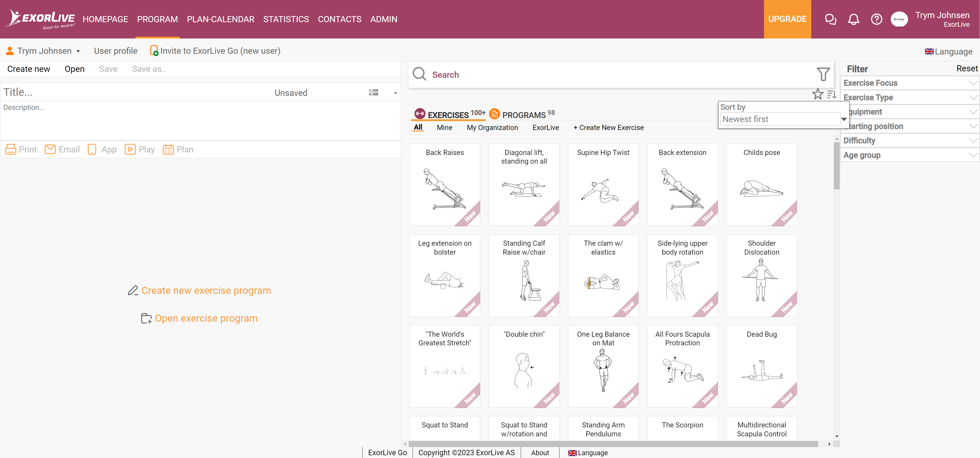Click Open exercise program link

coord(206,318)
